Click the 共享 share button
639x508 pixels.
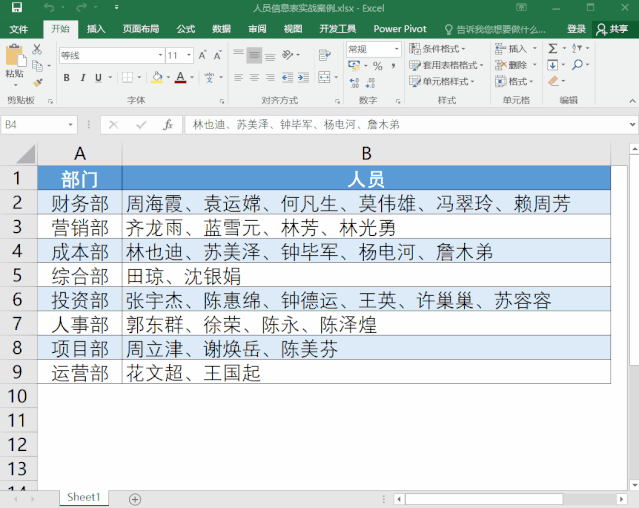coord(612,29)
